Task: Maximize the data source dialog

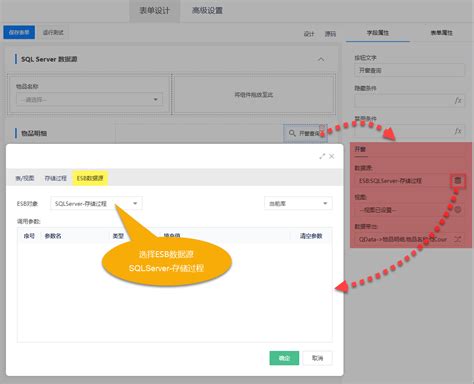Action: (x=322, y=156)
